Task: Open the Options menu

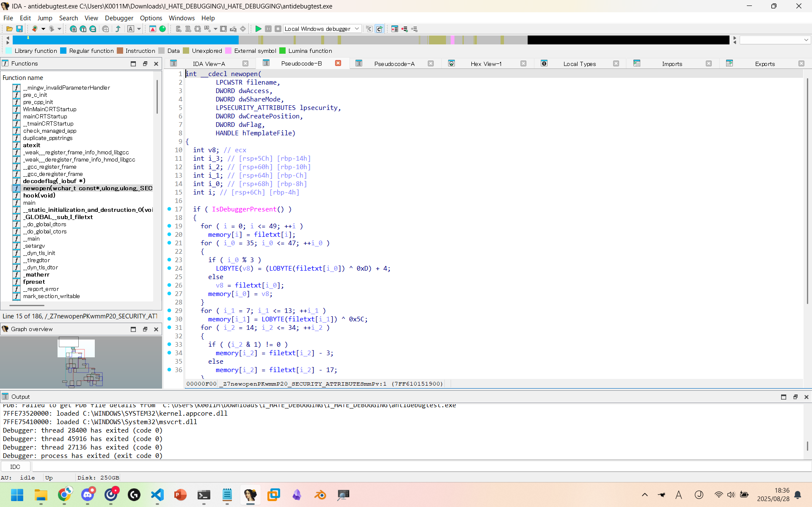Action: coord(151,18)
